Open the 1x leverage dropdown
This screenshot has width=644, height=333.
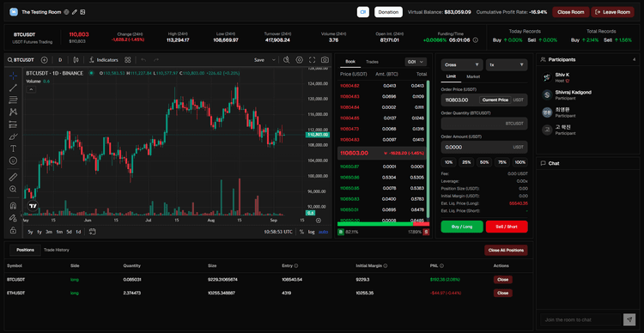[x=507, y=65]
